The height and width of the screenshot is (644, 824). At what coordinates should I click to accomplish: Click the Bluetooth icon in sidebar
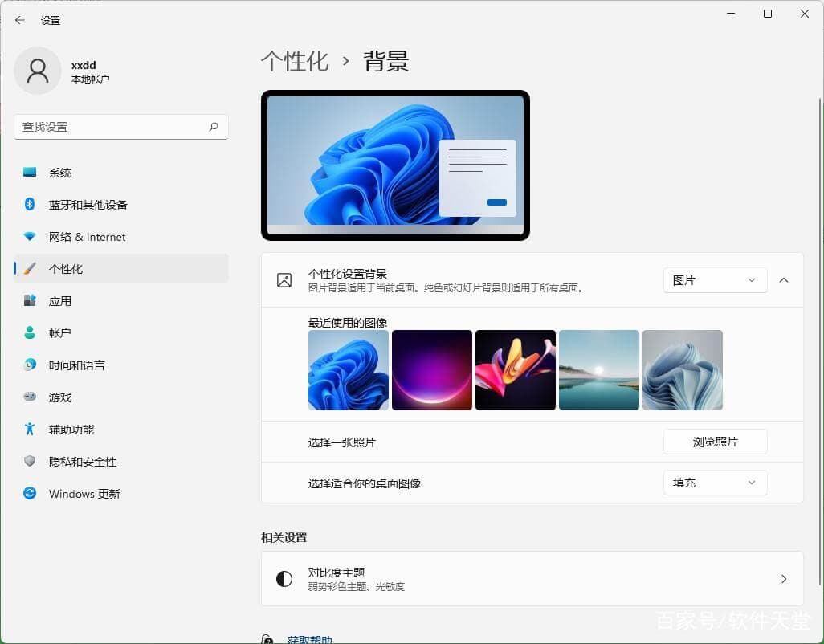pos(30,204)
